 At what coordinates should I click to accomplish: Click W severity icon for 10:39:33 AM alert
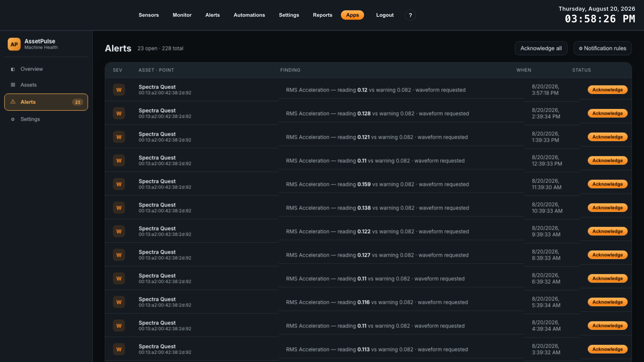tap(119, 208)
